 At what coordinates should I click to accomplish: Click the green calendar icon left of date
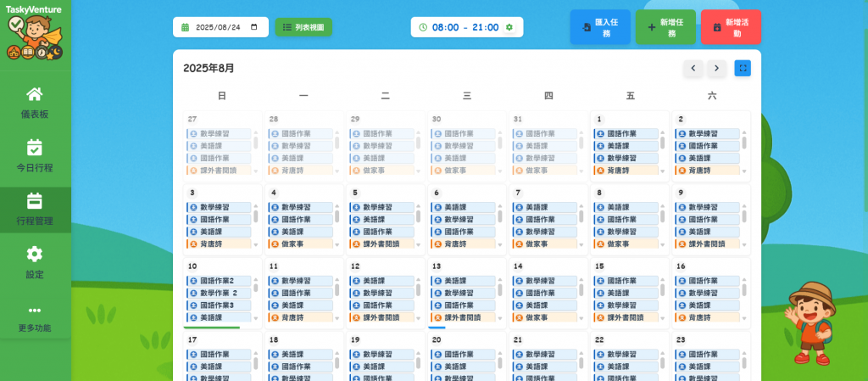[186, 27]
